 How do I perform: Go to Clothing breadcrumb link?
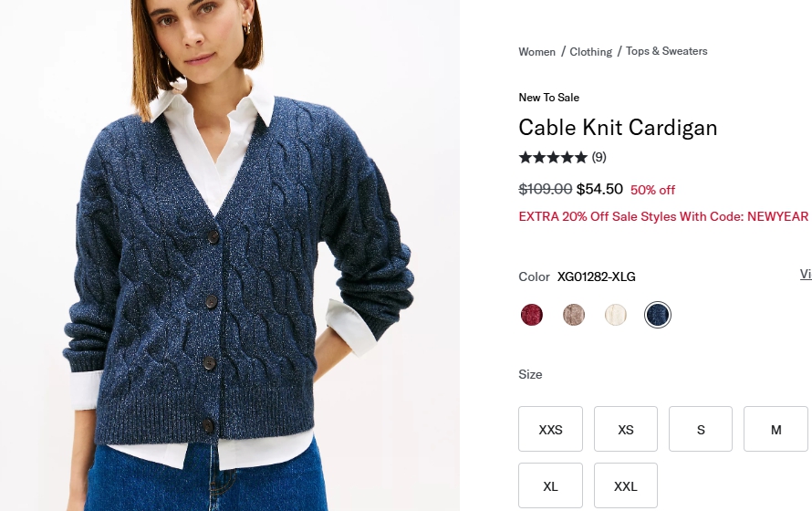[591, 52]
